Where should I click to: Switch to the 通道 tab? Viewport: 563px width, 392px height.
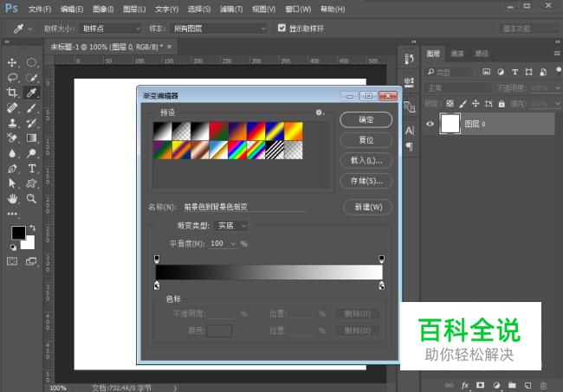click(x=457, y=54)
